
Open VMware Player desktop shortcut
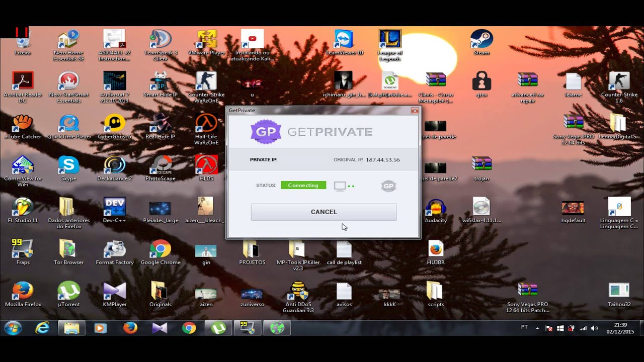click(x=206, y=43)
